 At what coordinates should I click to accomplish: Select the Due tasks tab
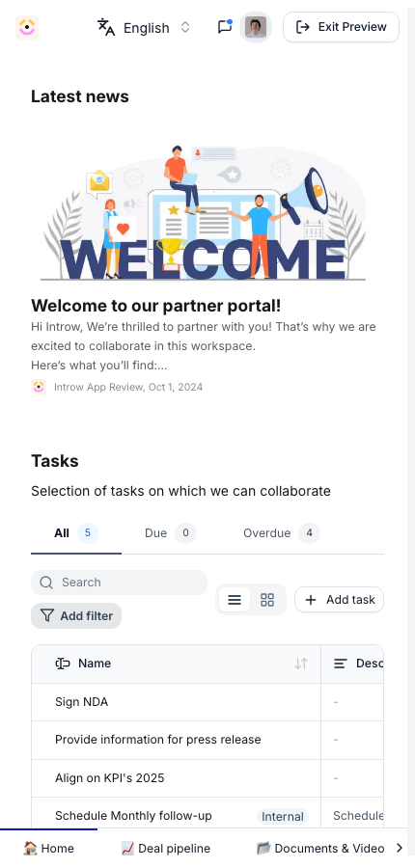[x=171, y=533]
